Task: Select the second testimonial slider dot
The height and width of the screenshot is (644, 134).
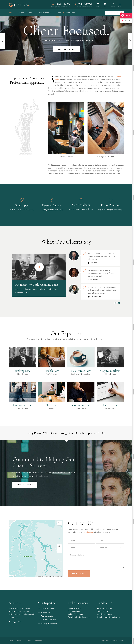Action: 117,303
